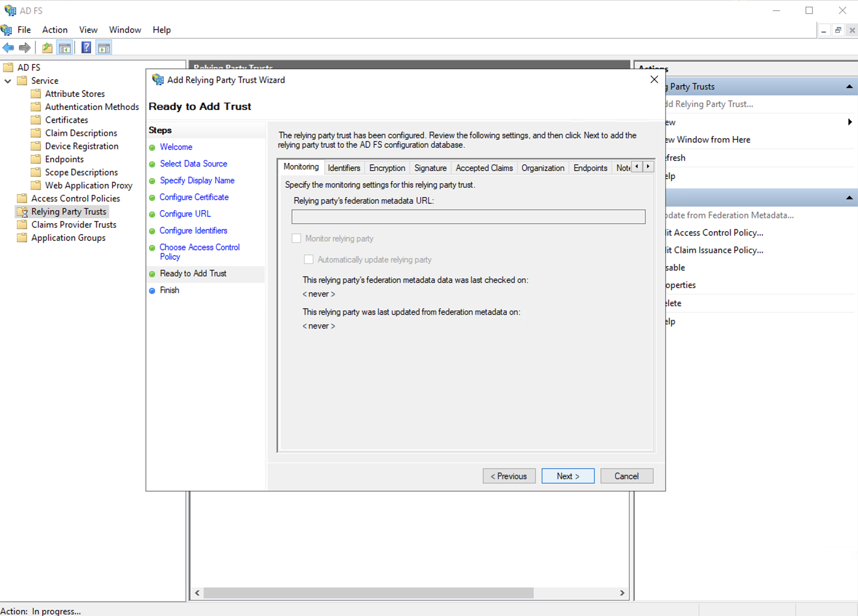Toggle the Show/Hide Console Tree icon

pyautogui.click(x=64, y=48)
